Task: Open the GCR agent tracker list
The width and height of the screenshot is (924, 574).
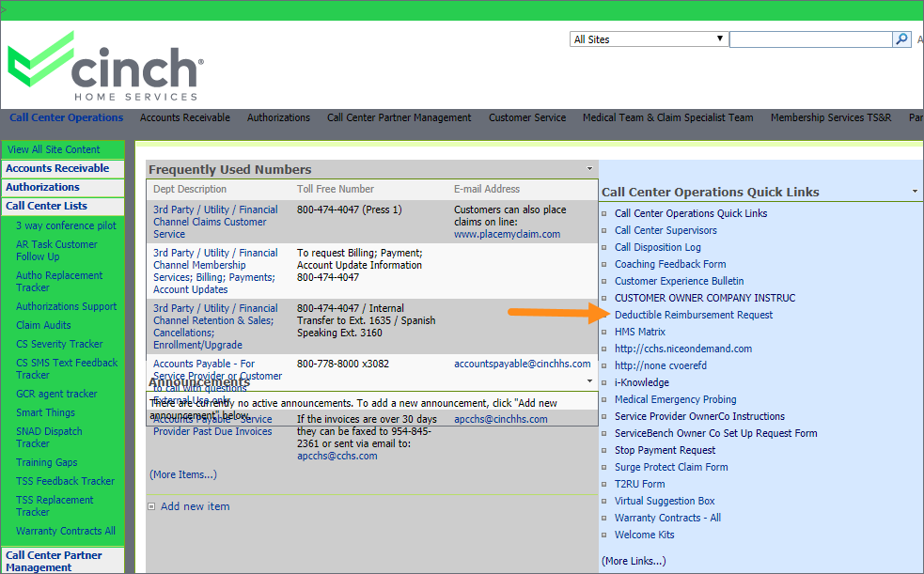Action: pyautogui.click(x=56, y=394)
